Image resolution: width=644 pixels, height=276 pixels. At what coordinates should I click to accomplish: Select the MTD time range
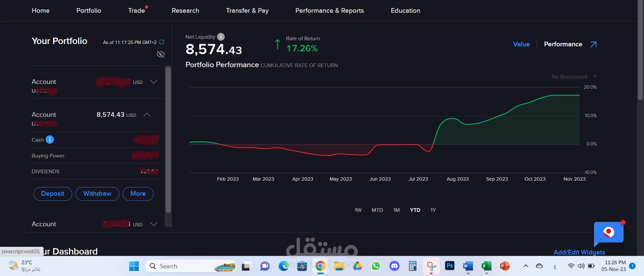[377, 210]
